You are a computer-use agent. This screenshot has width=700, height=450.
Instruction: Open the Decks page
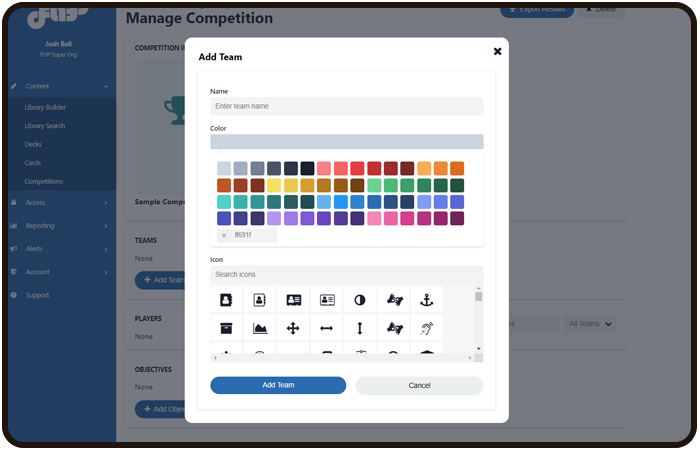click(33, 145)
